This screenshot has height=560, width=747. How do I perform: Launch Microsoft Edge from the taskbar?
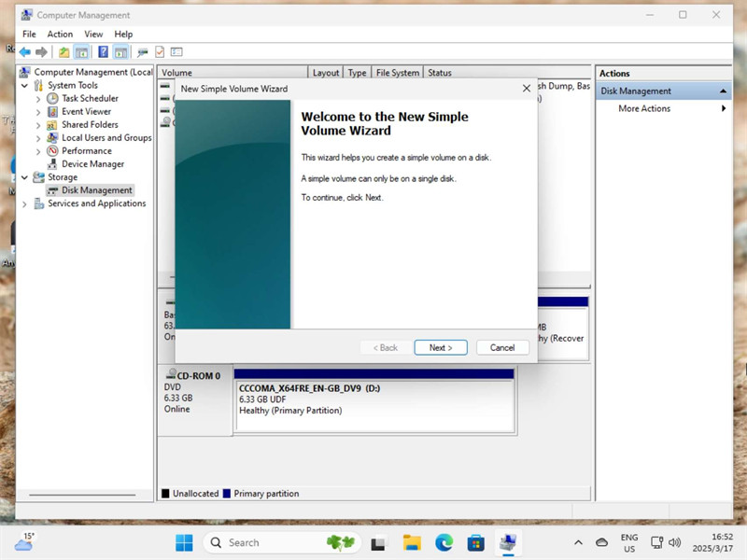coord(444,542)
